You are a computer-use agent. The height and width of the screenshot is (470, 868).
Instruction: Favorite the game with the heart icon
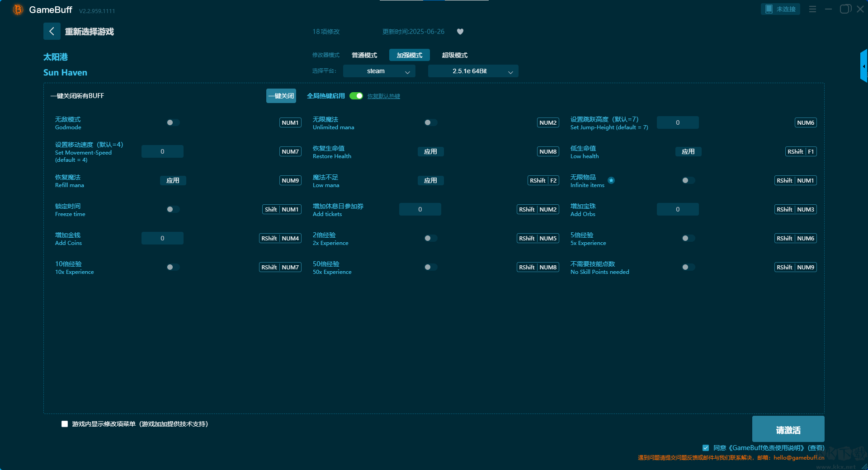(460, 32)
